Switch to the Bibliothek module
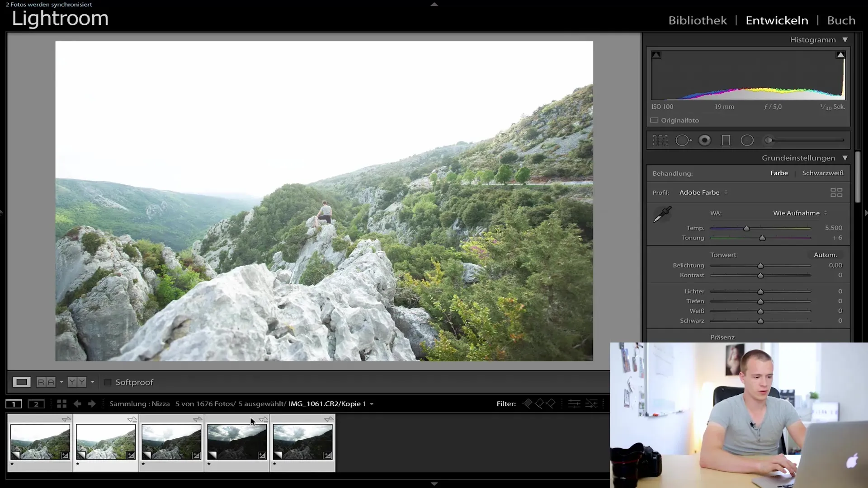Viewport: 868px width, 488px height. click(x=697, y=20)
